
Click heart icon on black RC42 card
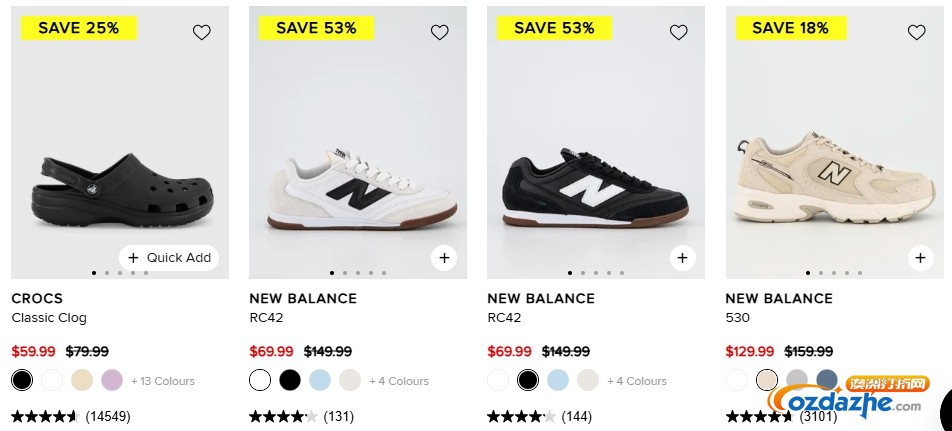click(679, 33)
